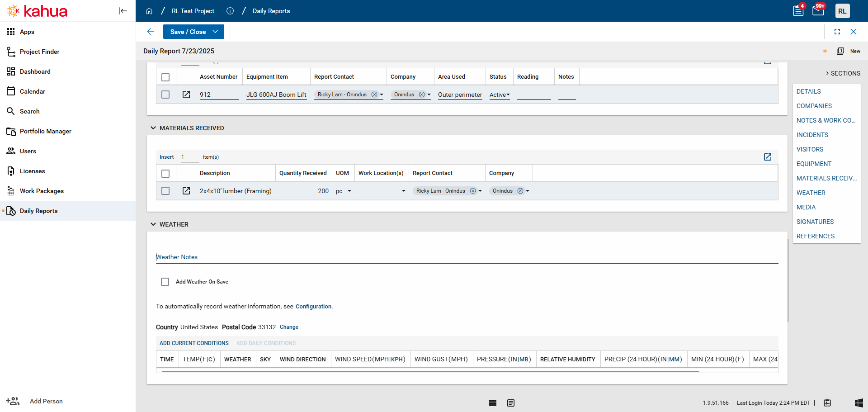868x412 pixels.
Task: Check the equipment row 912 checkbox
Action: (x=165, y=95)
